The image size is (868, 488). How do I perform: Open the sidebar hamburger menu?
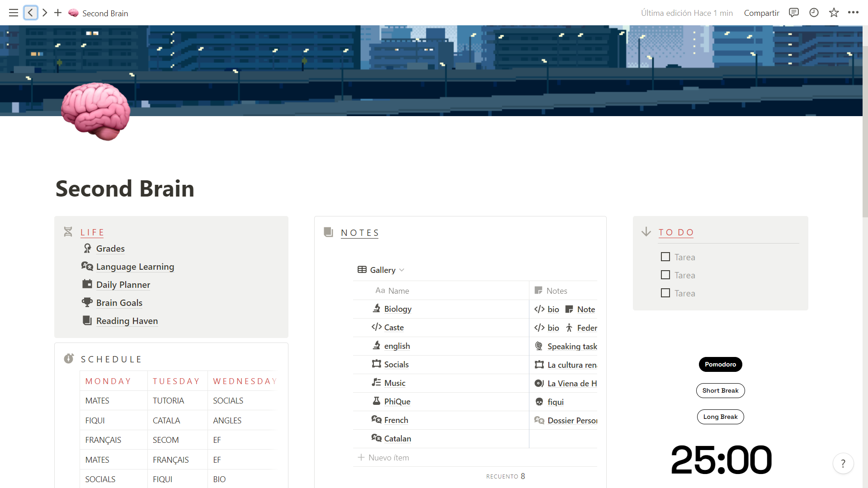coord(14,13)
